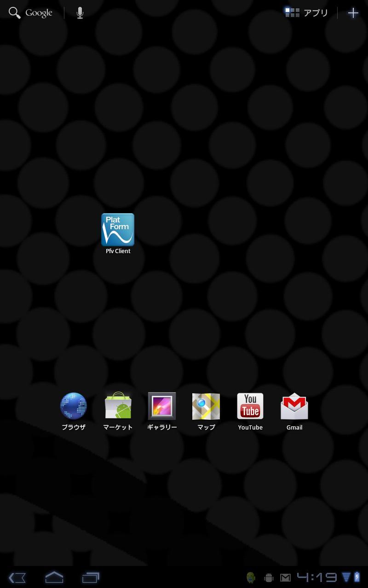368x588 pixels.
Task: Tap the USB debugging status icon
Action: pyautogui.click(x=268, y=577)
